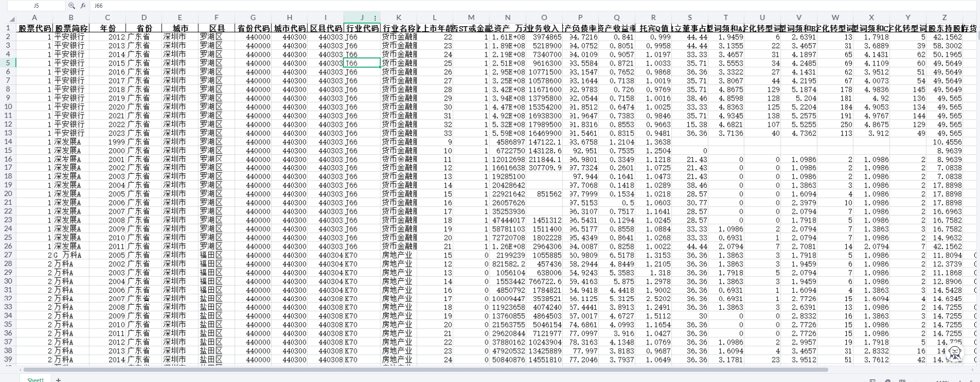Select row 1 header number
The width and height of the screenshot is (980, 382).
pyautogui.click(x=8, y=28)
